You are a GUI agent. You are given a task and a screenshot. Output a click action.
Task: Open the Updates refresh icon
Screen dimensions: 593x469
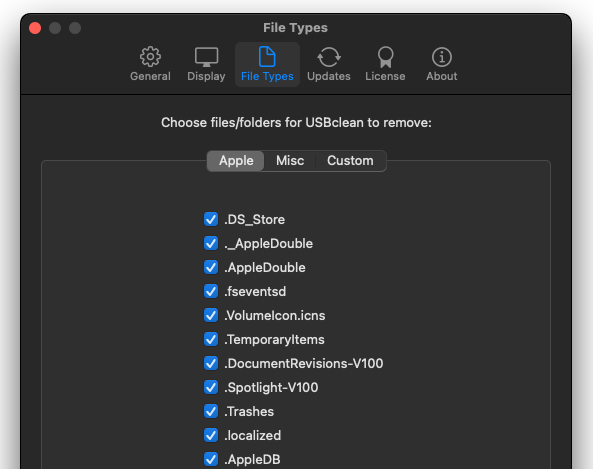[x=329, y=57]
